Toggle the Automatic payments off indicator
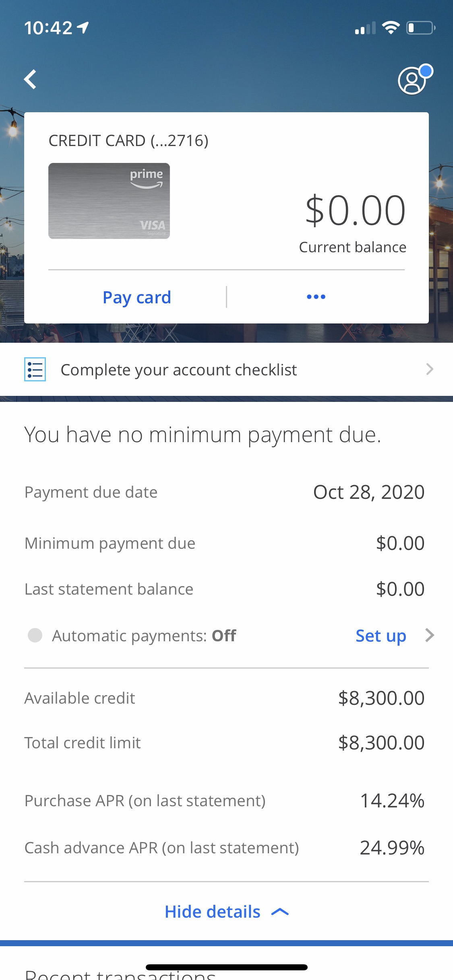 click(35, 636)
